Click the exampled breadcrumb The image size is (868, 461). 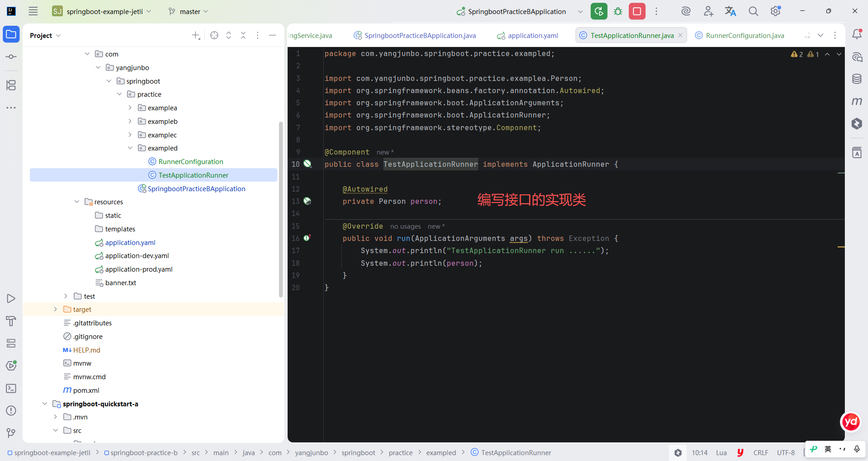[441, 452]
